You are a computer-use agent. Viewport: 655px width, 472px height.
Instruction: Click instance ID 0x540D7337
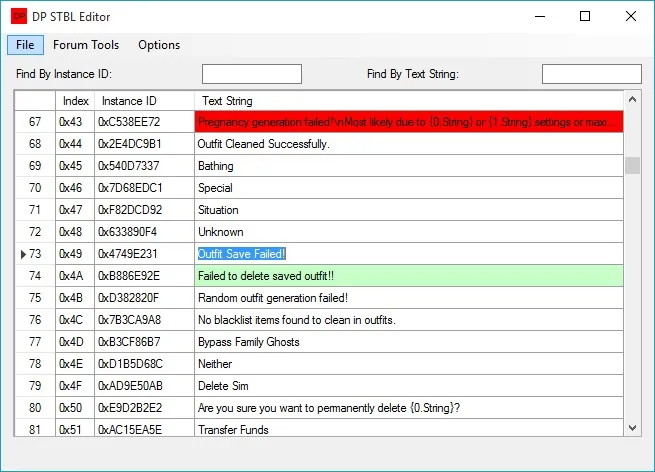coord(145,166)
